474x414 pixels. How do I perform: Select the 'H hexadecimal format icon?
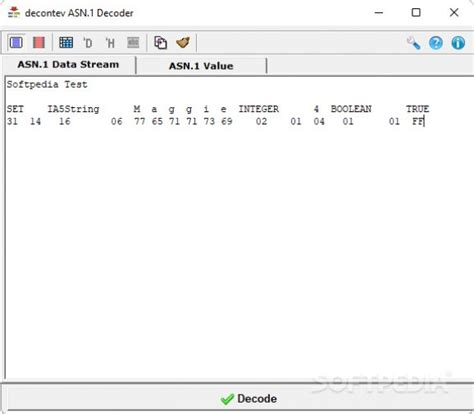click(x=110, y=43)
